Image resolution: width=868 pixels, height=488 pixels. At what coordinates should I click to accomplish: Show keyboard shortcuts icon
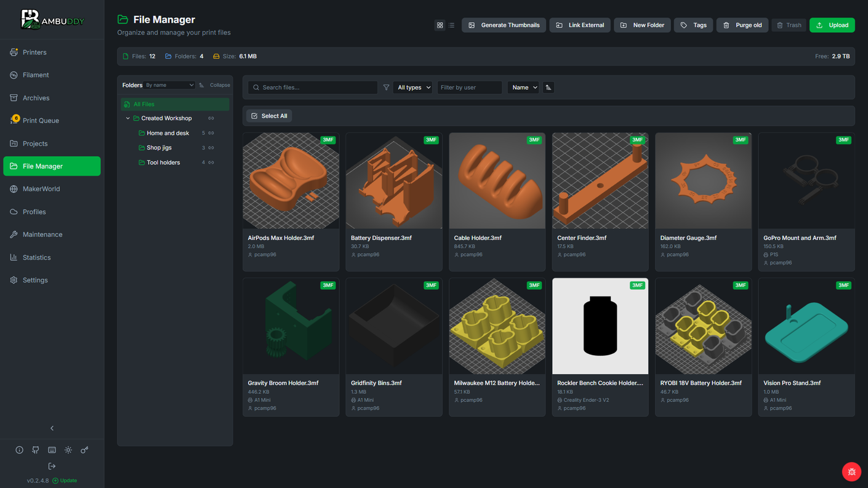click(52, 450)
